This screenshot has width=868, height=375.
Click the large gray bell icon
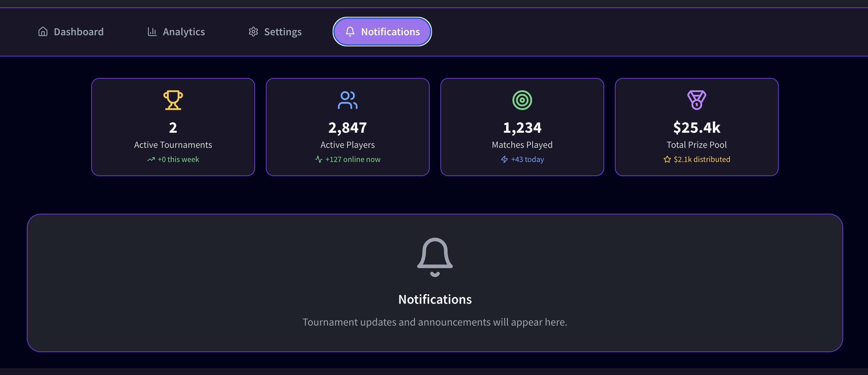(435, 257)
